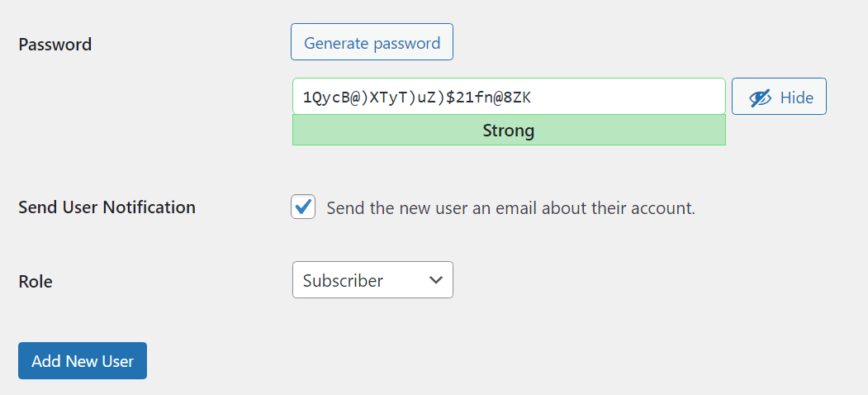Expand the Subscriber role list
The image size is (868, 395).
coord(372,280)
